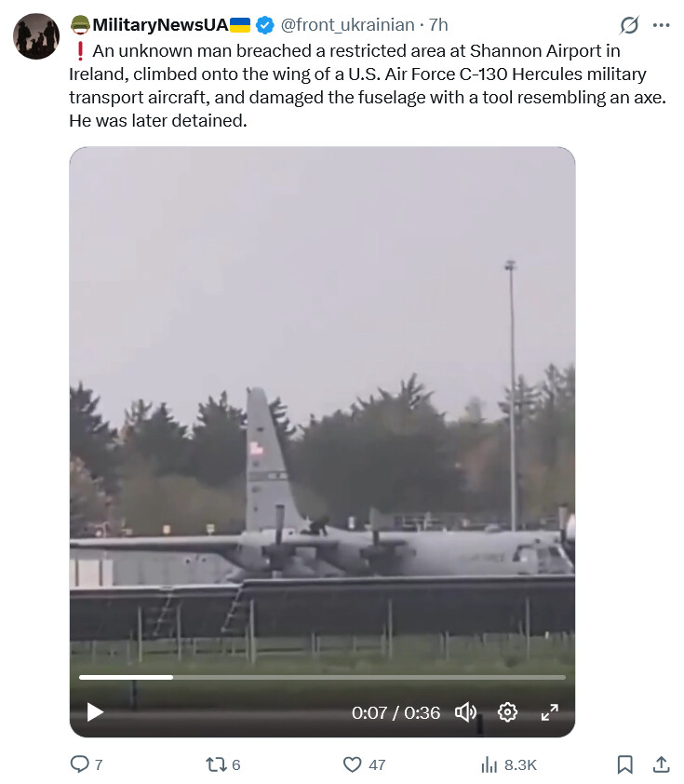Click the Grok explain-post icon
Screen dimensions: 684x784
click(x=628, y=25)
